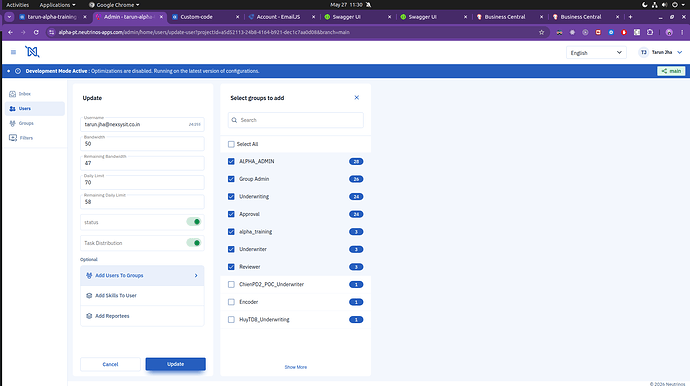Uncheck the Reviewer group

pos(231,267)
